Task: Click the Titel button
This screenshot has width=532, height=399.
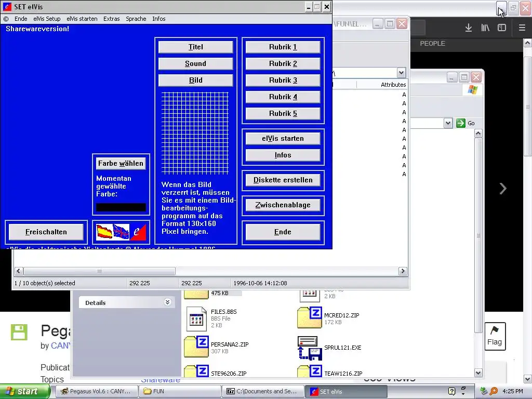Action: 195,47
